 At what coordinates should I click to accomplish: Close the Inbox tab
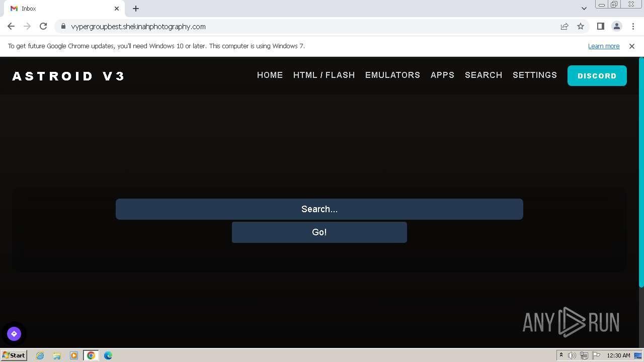tap(117, 9)
